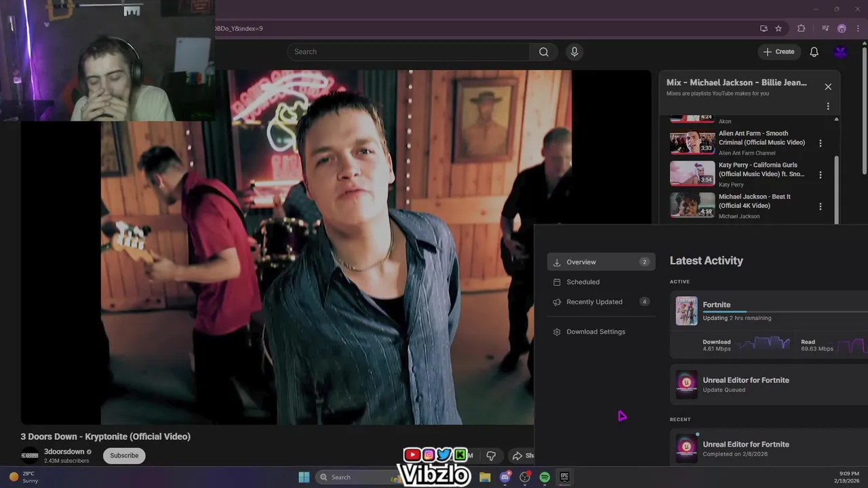Subscribe to 3doorsdown channel
Image resolution: width=868 pixels, height=488 pixels.
124,455
